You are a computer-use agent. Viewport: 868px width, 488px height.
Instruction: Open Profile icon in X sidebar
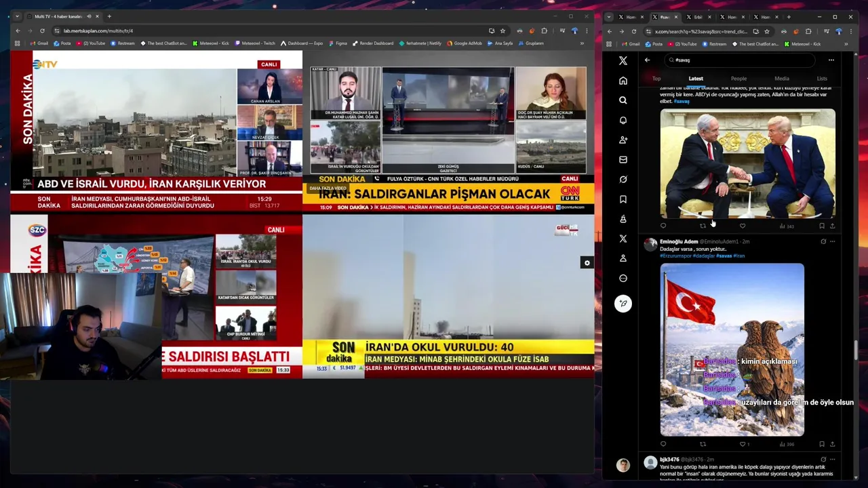coord(623,258)
